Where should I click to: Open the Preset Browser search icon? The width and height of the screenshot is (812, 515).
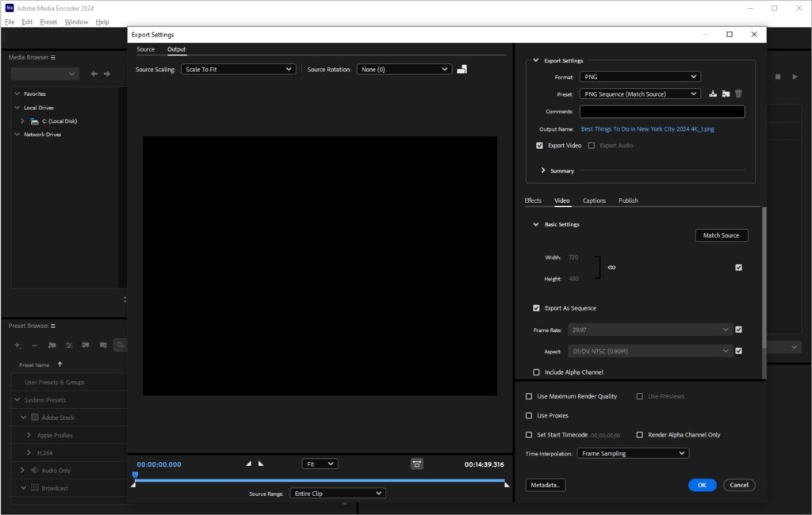click(x=120, y=345)
